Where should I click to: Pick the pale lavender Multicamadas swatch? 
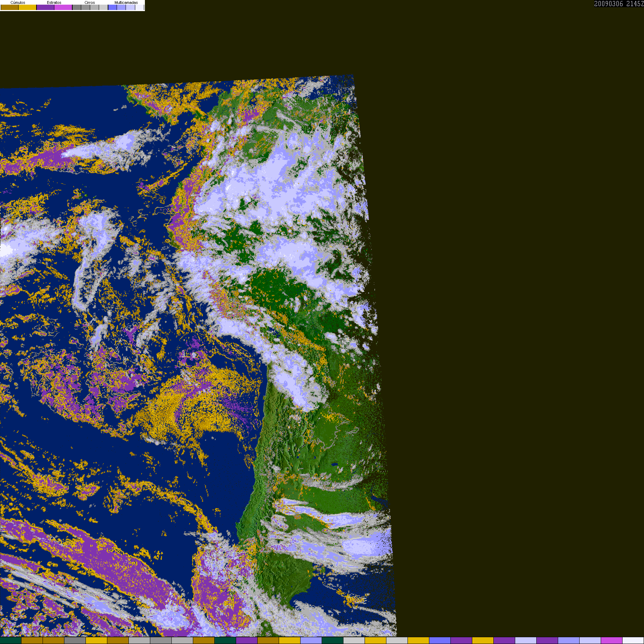point(130,8)
